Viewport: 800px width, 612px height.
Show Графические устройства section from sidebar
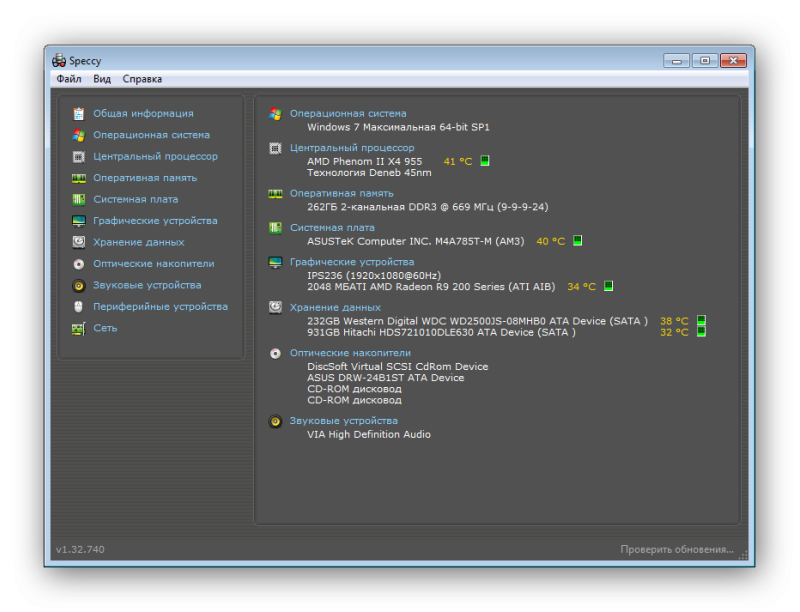tap(155, 220)
